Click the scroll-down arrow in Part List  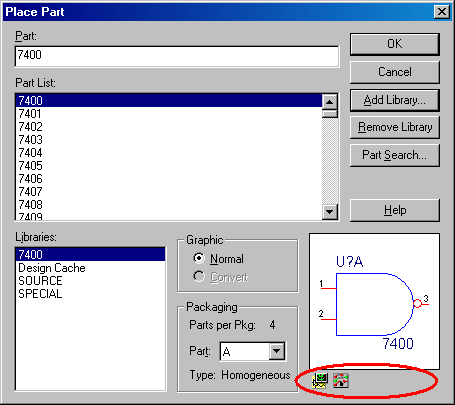tap(330, 211)
